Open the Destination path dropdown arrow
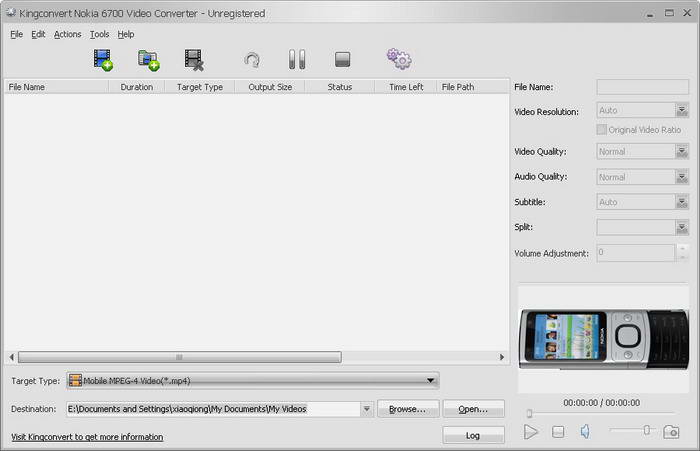 click(x=367, y=409)
